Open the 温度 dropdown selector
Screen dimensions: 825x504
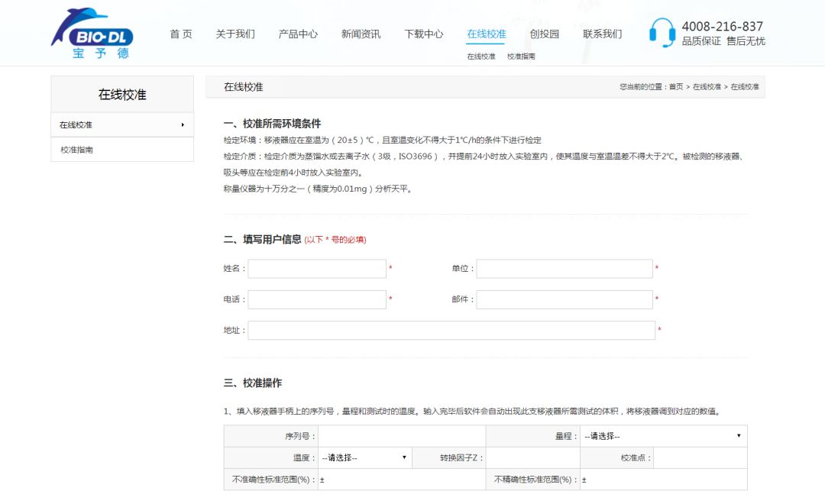(364, 457)
